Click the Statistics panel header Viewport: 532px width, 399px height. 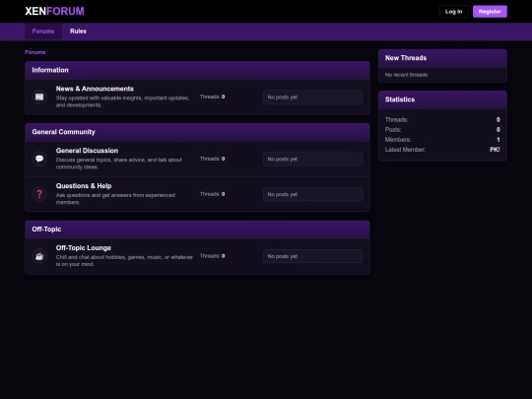(442, 100)
